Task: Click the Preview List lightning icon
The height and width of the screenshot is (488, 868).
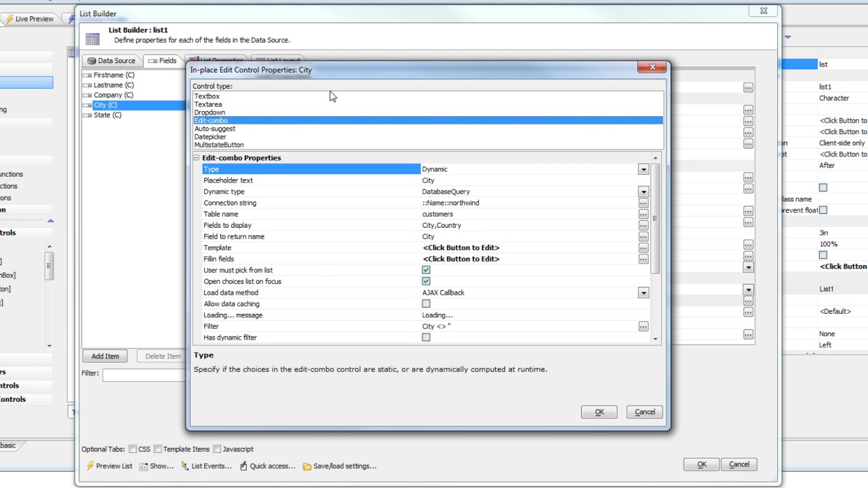Action: [90, 466]
